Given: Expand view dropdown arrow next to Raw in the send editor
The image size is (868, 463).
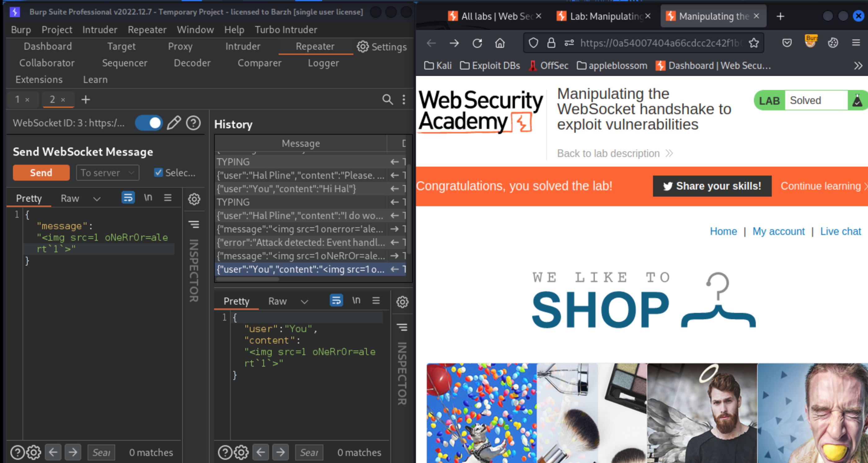Looking at the screenshot, I should pyautogui.click(x=97, y=199).
